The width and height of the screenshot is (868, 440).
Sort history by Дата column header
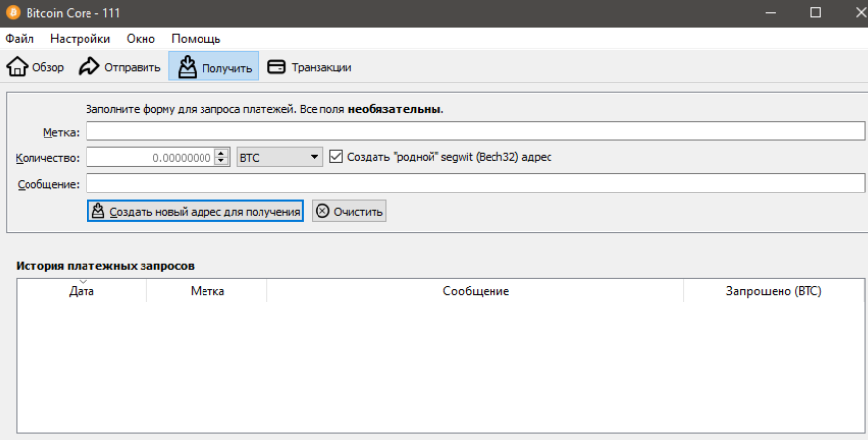click(82, 290)
